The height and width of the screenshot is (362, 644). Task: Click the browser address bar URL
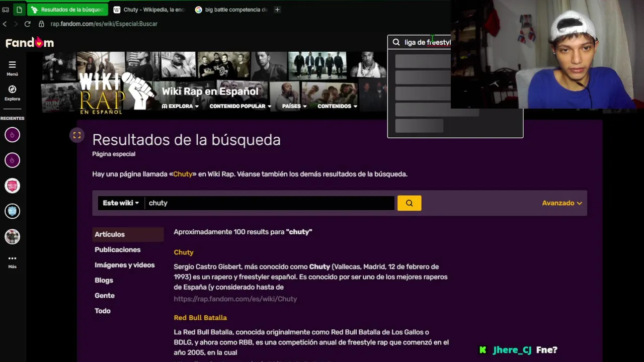pos(104,24)
